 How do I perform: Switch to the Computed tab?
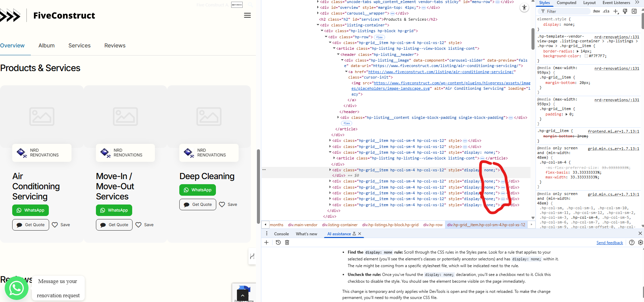[566, 3]
